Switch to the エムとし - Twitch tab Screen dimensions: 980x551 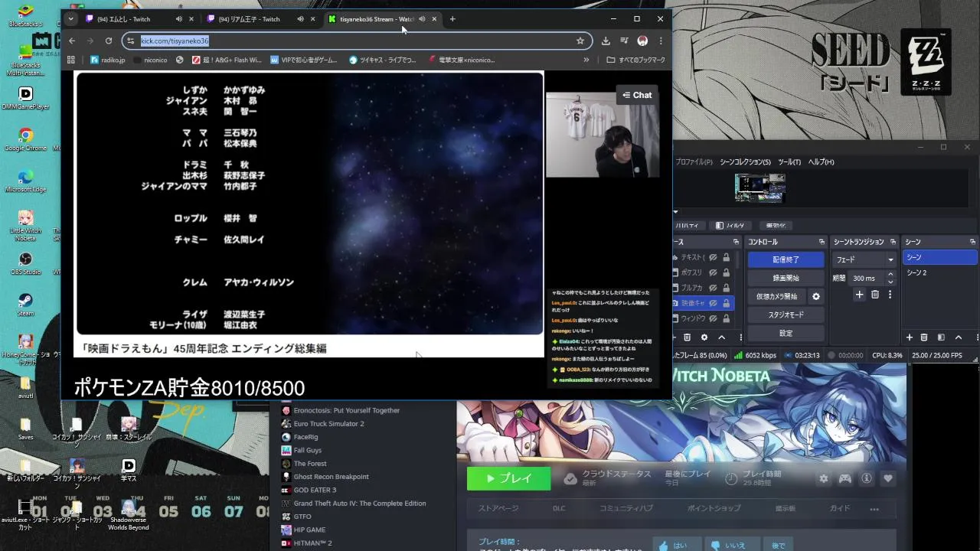point(139,18)
